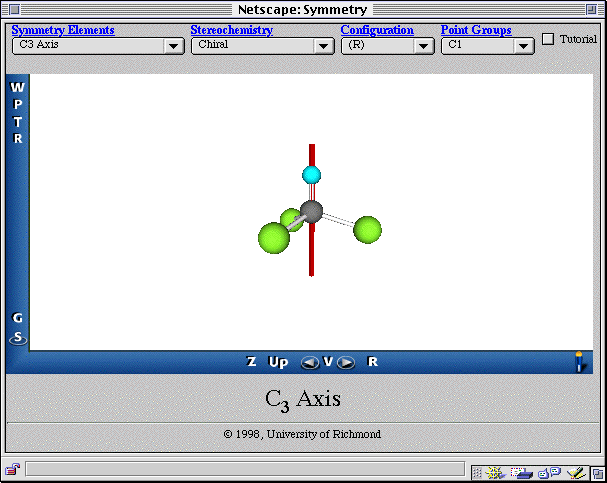Follow the Symmetry Elements link

tap(63, 30)
